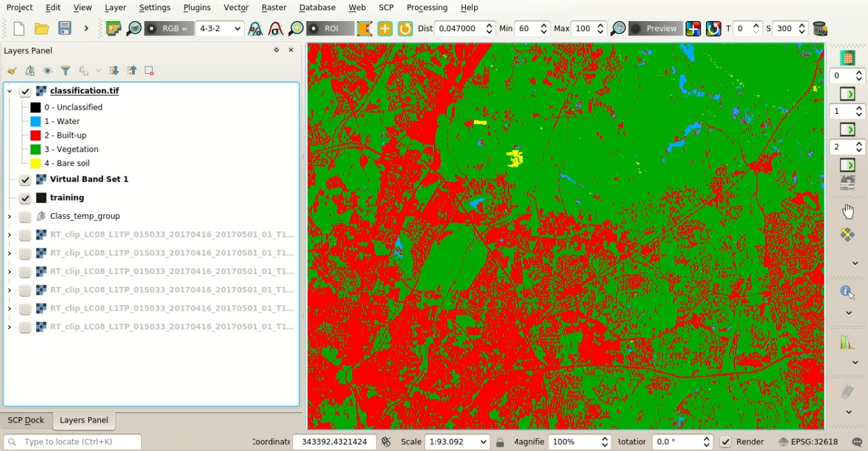Activate the local cumulative cut stretch tool
The height and width of the screenshot is (451, 868).
click(x=255, y=28)
